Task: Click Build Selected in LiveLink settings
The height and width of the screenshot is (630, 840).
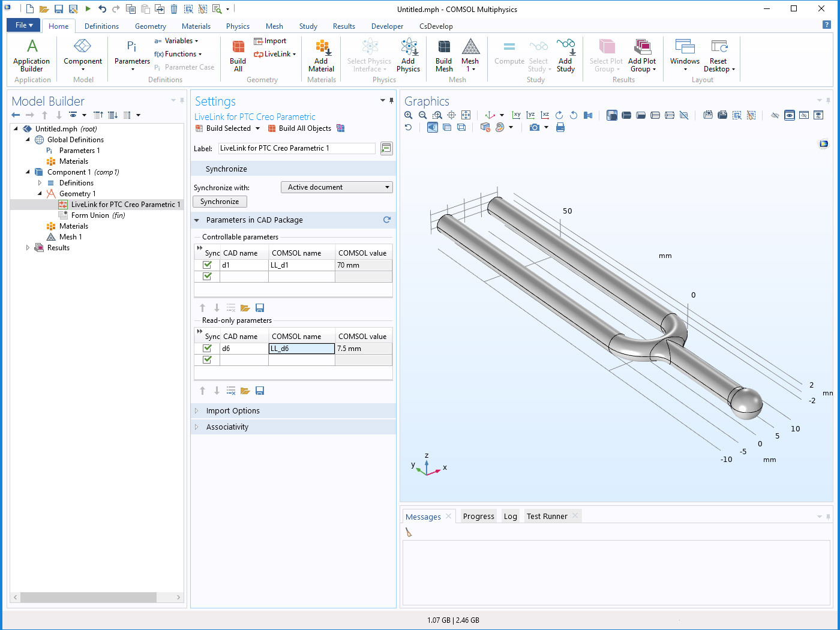Action: pos(227,128)
